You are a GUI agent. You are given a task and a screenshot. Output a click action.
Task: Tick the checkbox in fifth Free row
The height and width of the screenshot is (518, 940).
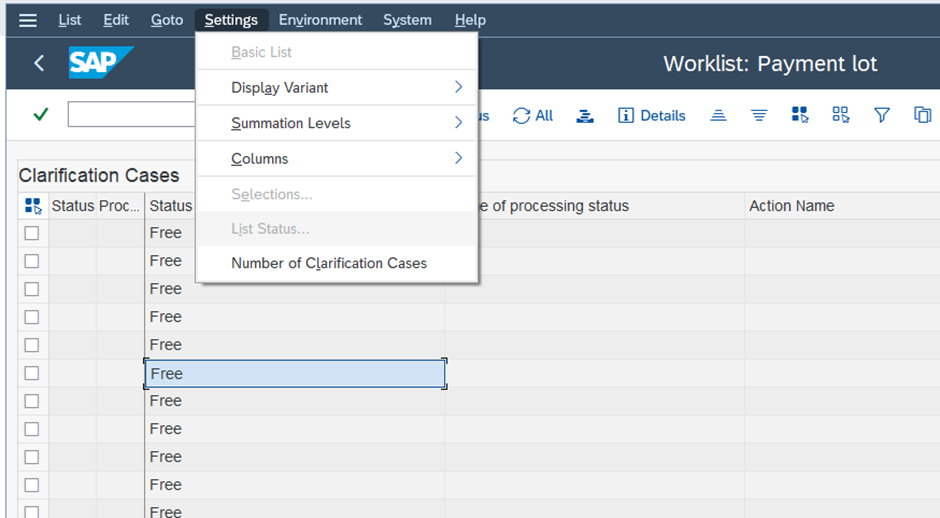pos(32,345)
